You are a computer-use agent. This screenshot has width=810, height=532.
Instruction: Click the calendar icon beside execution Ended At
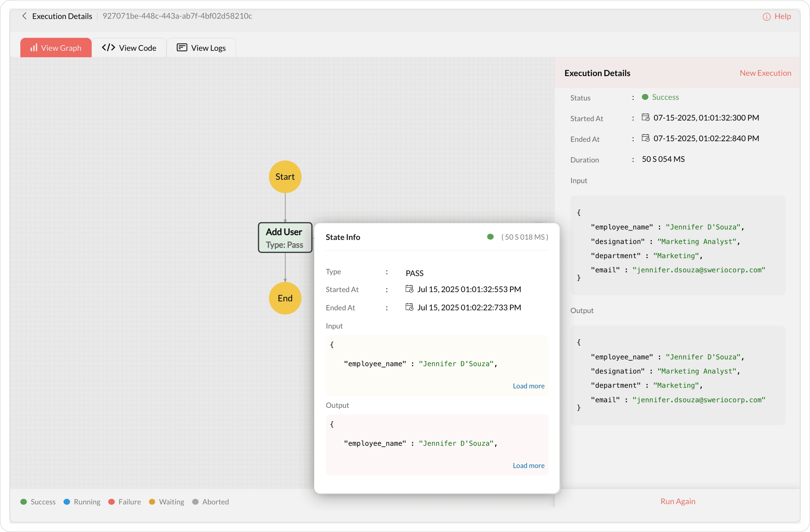pyautogui.click(x=645, y=138)
